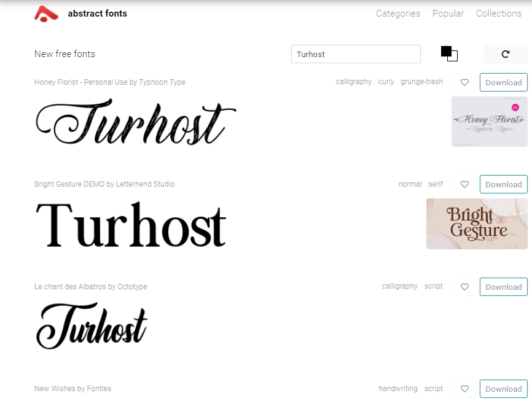
Task: Click the preview text input field
Action: (x=356, y=54)
